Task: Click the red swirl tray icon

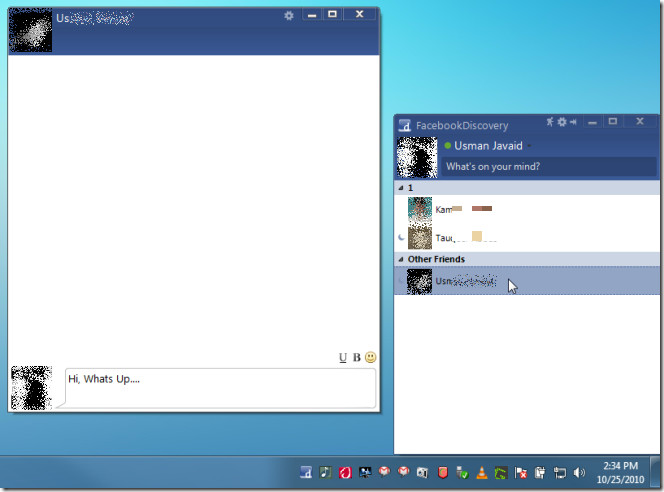Action: coord(345,472)
